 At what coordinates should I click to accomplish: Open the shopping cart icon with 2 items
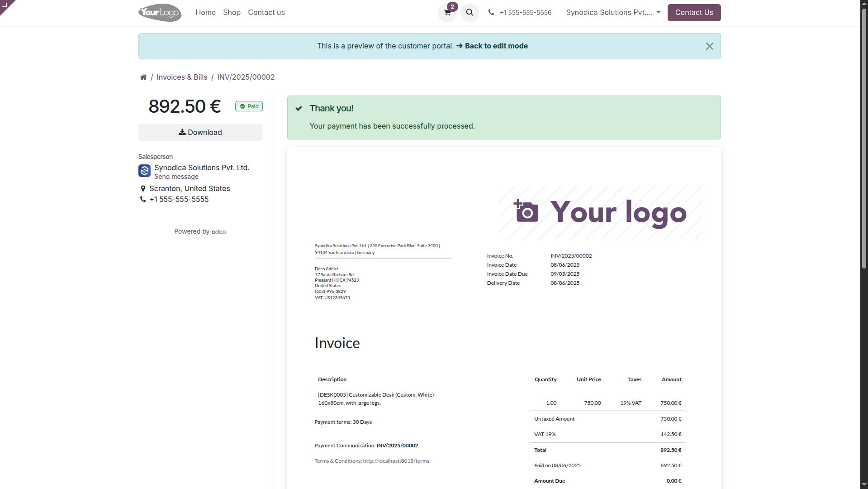(447, 13)
